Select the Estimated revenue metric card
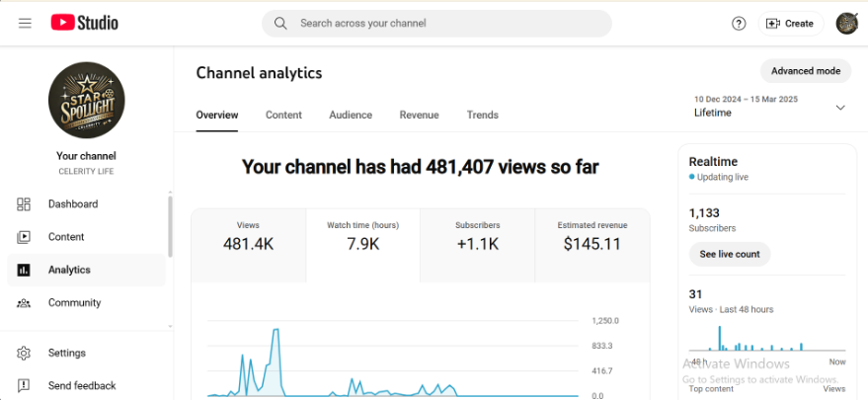The image size is (868, 400). click(x=592, y=245)
